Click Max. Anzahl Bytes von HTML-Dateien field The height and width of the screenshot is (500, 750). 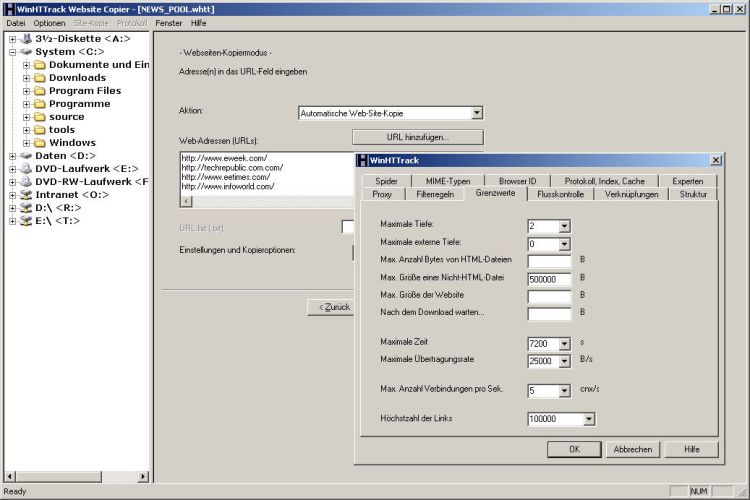(549, 261)
